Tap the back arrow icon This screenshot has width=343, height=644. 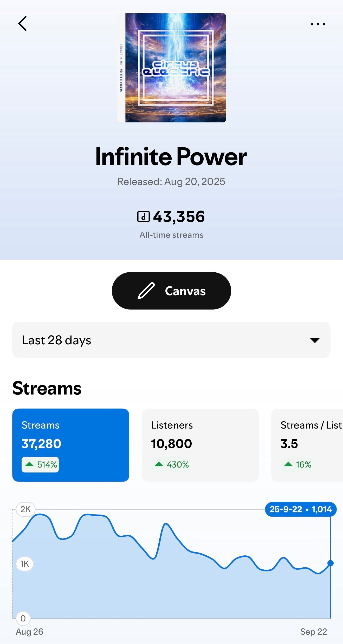[22, 24]
